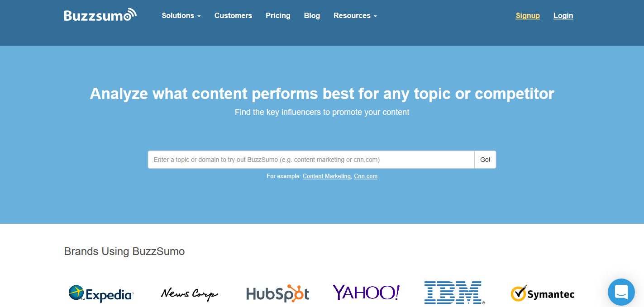Expand the Solutions dropdown menu

(x=181, y=15)
